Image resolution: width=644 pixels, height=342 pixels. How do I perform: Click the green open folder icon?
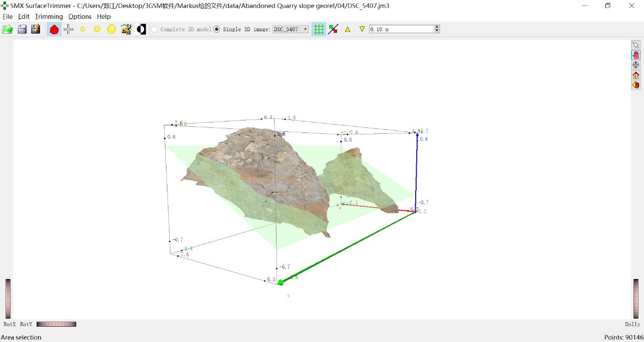7,29
